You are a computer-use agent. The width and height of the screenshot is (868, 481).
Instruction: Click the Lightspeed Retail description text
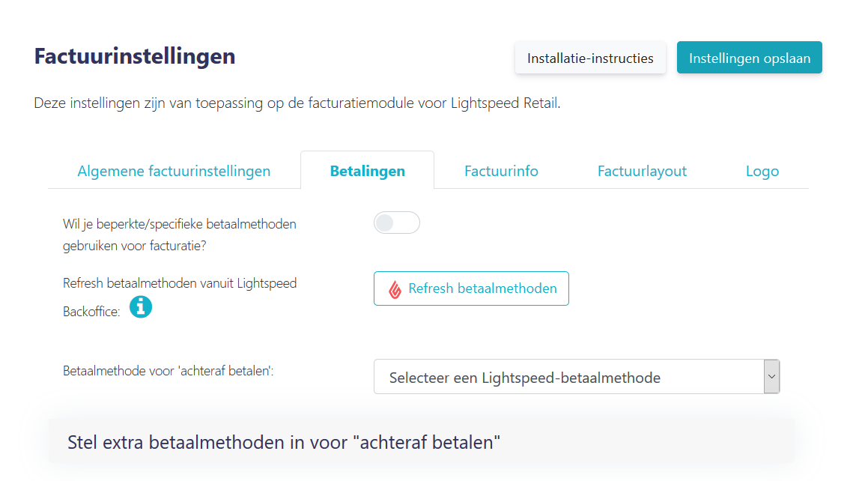click(297, 103)
